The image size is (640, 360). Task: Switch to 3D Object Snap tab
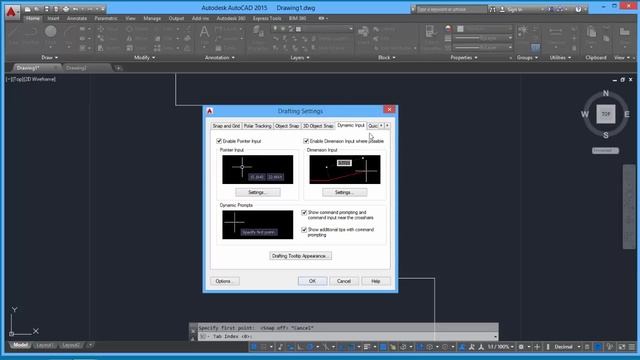tap(318, 126)
